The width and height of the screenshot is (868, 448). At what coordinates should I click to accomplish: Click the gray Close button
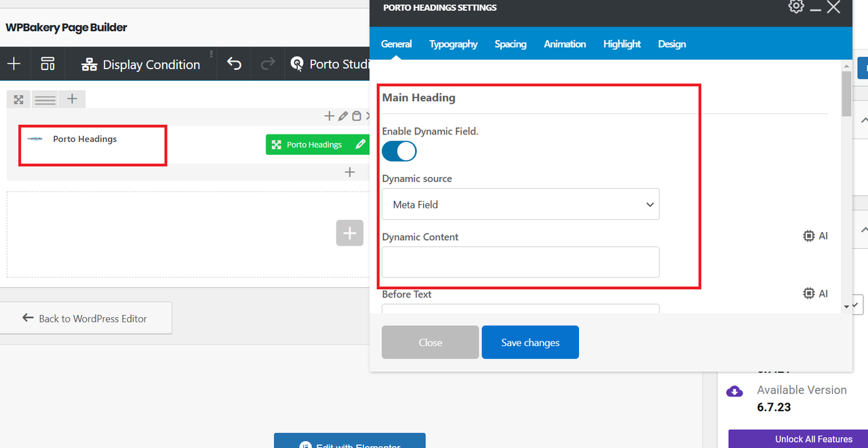431,342
